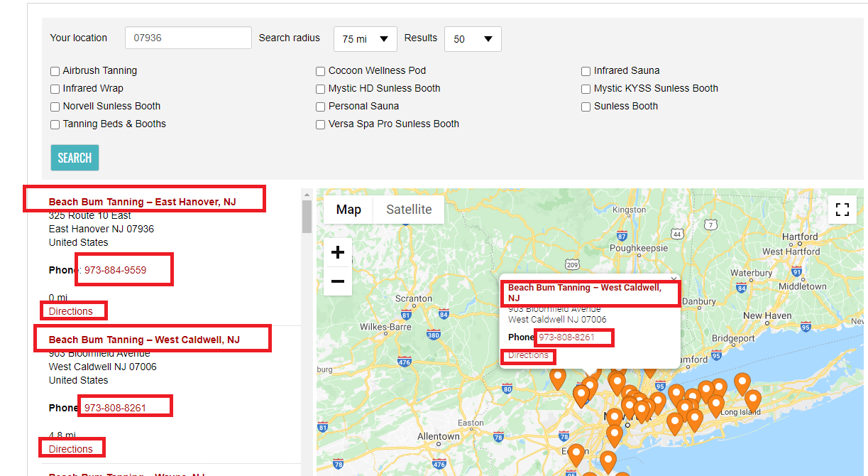Open West Caldwell listing title in sidebar
Image resolution: width=868 pixels, height=476 pixels.
point(144,340)
